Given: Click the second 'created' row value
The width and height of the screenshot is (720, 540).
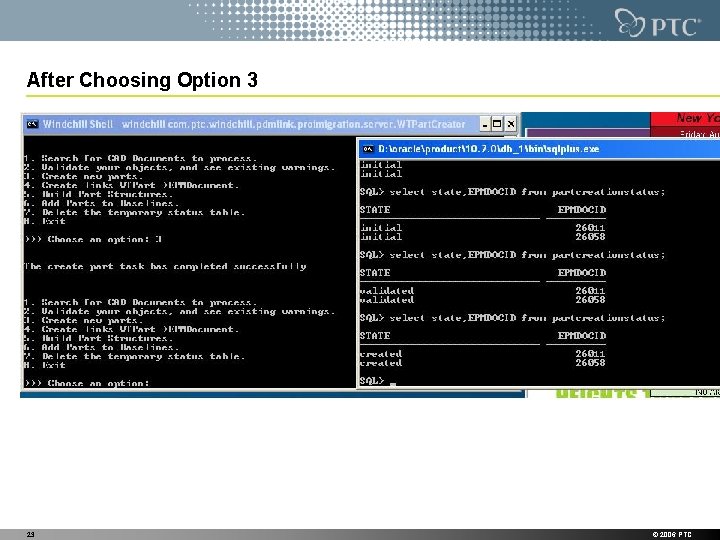Looking at the screenshot, I should [381, 363].
